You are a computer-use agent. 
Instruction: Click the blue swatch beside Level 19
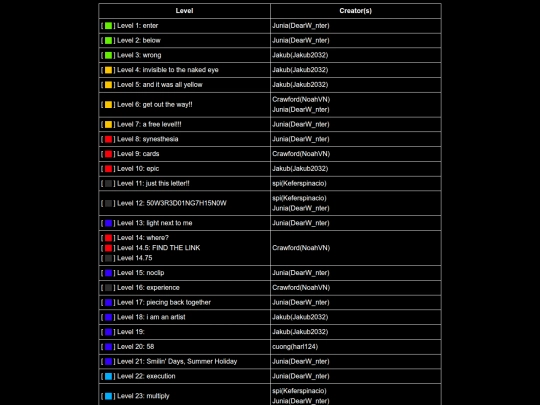pyautogui.click(x=108, y=332)
